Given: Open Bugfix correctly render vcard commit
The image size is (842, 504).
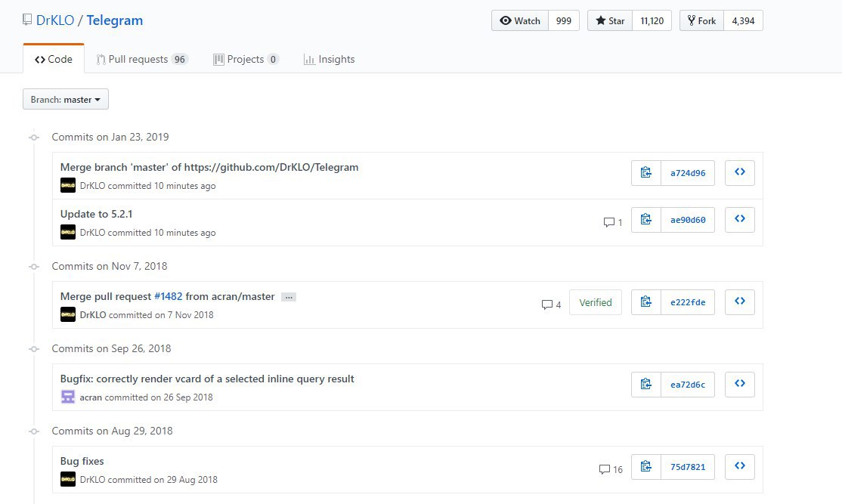Looking at the screenshot, I should pyautogui.click(x=207, y=379).
